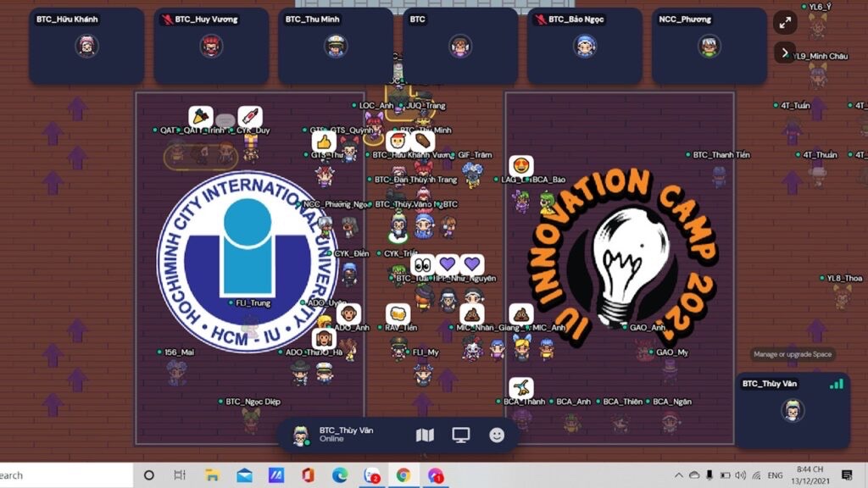
Task: Open Google Chrome from the taskbar
Action: click(403, 475)
